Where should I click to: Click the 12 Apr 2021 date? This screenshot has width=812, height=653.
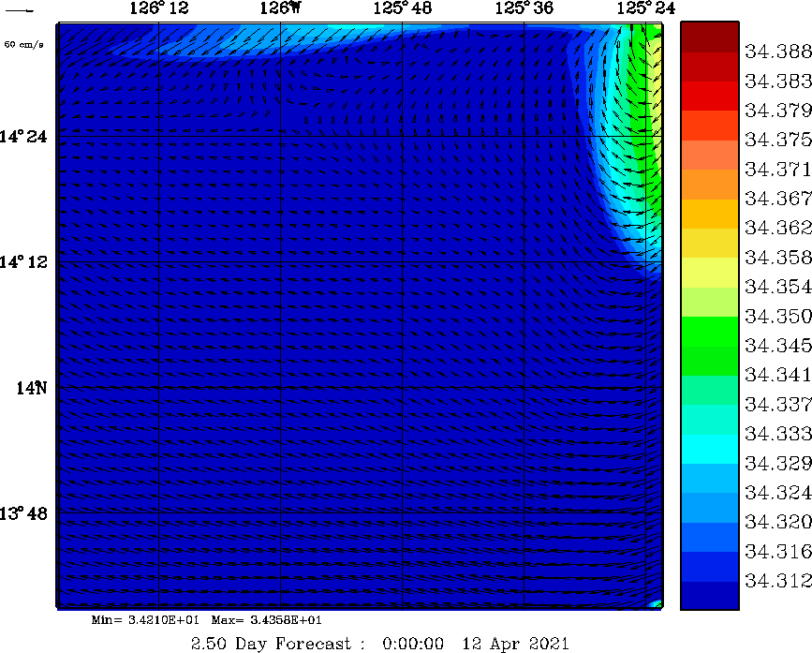[516, 644]
